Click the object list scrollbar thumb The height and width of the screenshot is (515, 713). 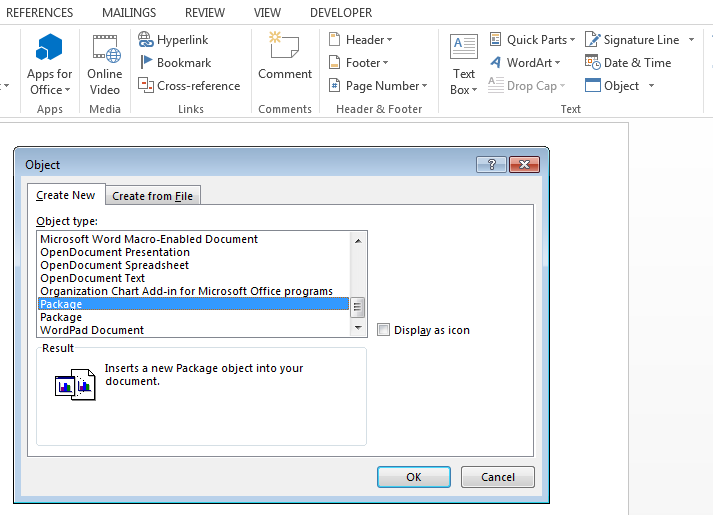point(357,307)
